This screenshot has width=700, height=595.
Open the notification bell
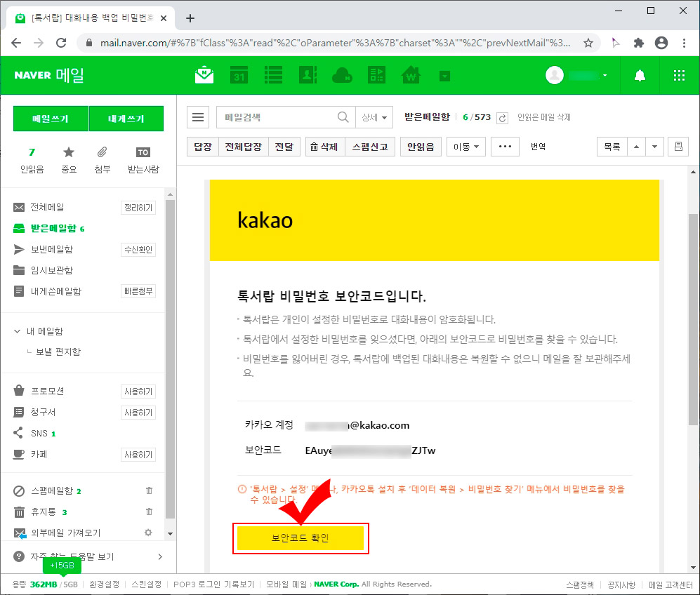(640, 75)
